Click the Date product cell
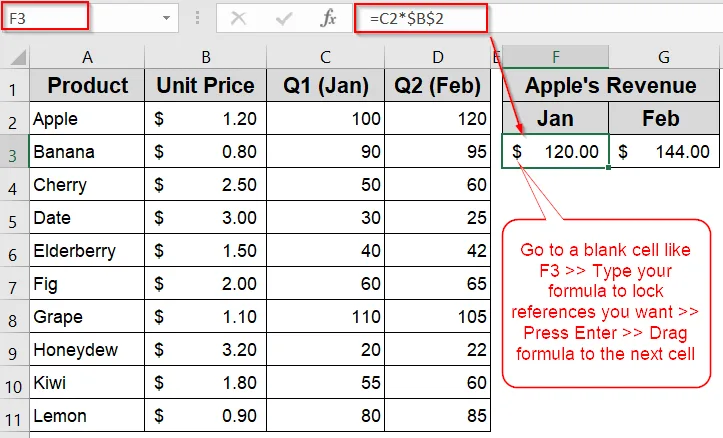 (x=87, y=218)
